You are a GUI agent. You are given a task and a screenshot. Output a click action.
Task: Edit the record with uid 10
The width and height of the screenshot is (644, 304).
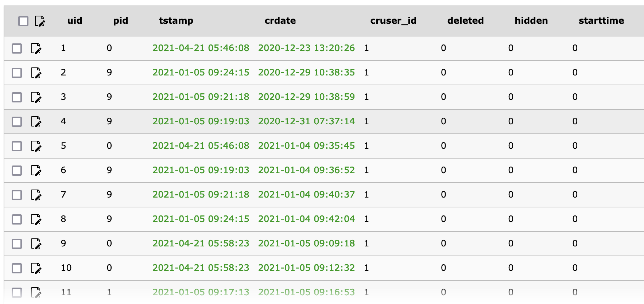[x=36, y=268]
